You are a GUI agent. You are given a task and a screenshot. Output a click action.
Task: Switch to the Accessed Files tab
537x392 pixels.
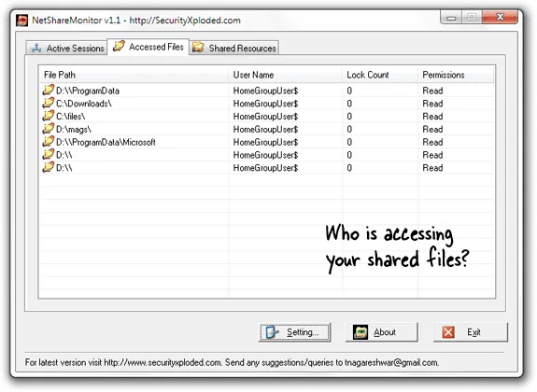pos(148,47)
